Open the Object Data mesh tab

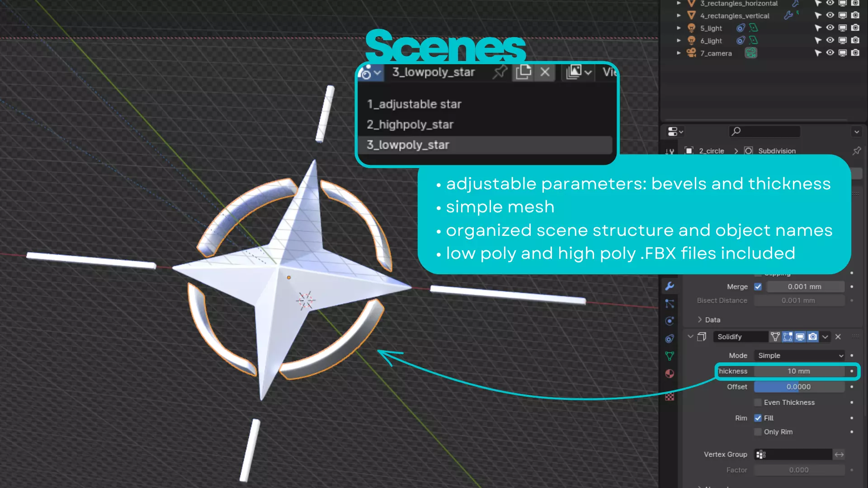[x=670, y=356]
